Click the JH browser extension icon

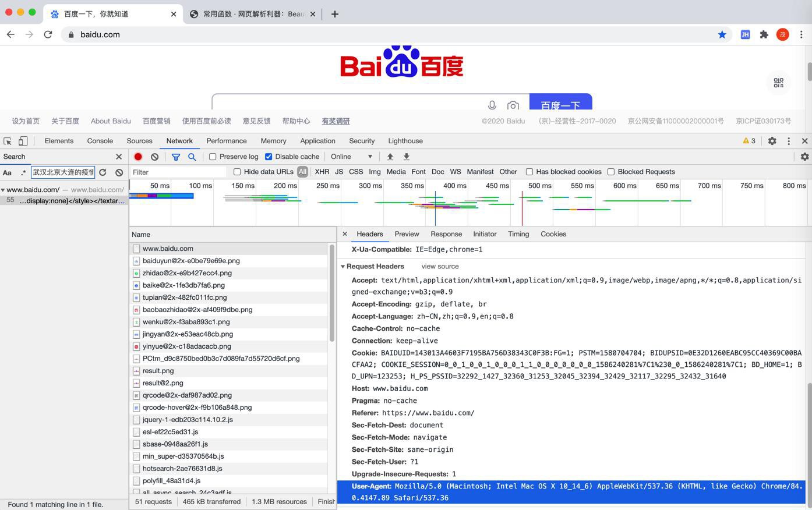click(x=745, y=34)
